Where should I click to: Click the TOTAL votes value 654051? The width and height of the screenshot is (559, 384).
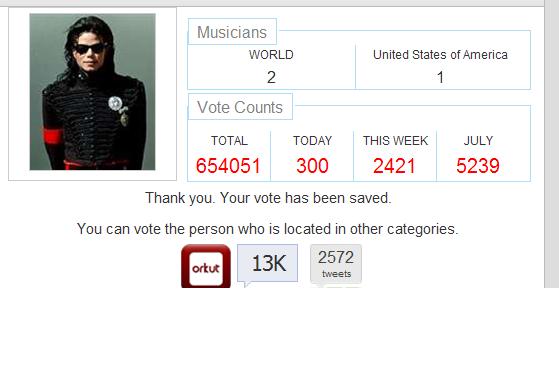[x=228, y=166]
